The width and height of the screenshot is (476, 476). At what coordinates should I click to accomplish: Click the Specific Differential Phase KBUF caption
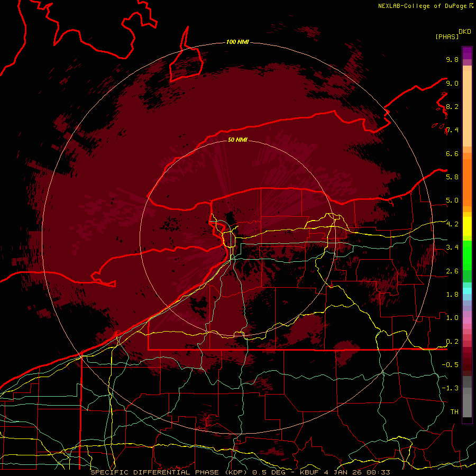(x=240, y=472)
